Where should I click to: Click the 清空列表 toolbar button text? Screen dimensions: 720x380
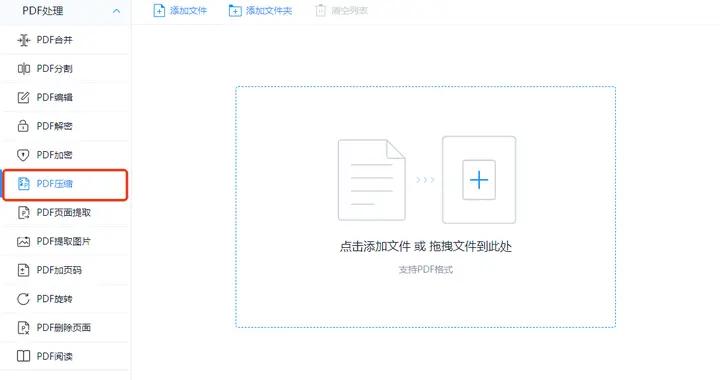[349, 11]
